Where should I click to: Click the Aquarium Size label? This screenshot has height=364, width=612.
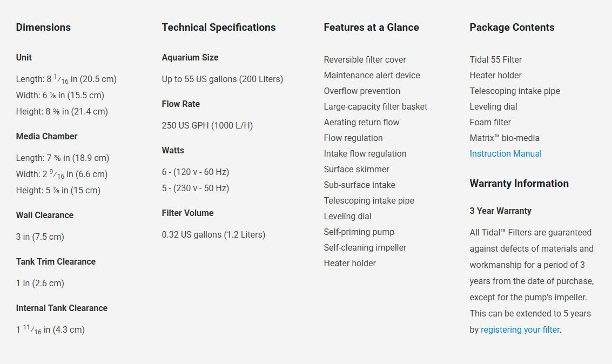point(190,58)
